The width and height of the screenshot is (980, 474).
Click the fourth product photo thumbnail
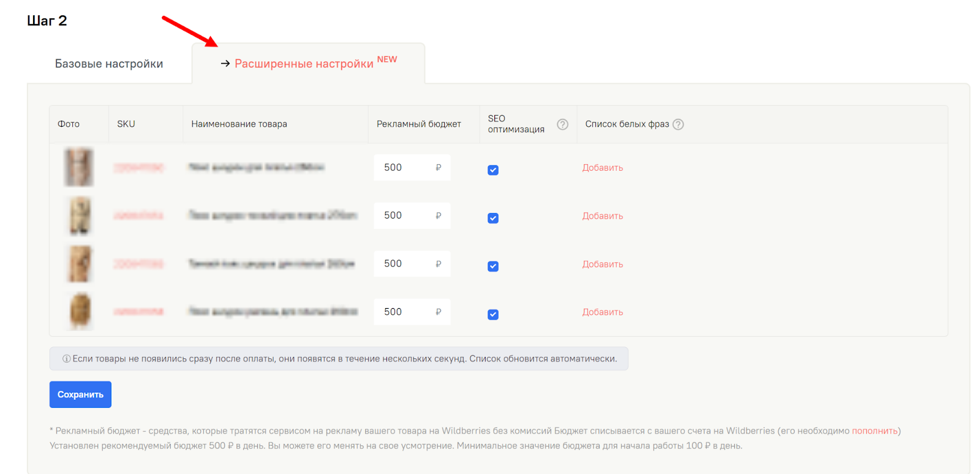[80, 311]
